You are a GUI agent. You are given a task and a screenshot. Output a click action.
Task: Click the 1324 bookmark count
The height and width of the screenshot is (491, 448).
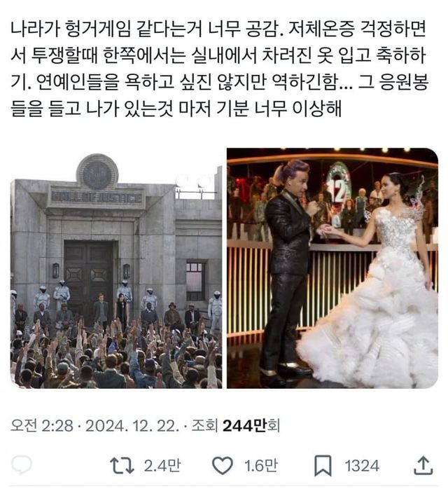click(362, 466)
